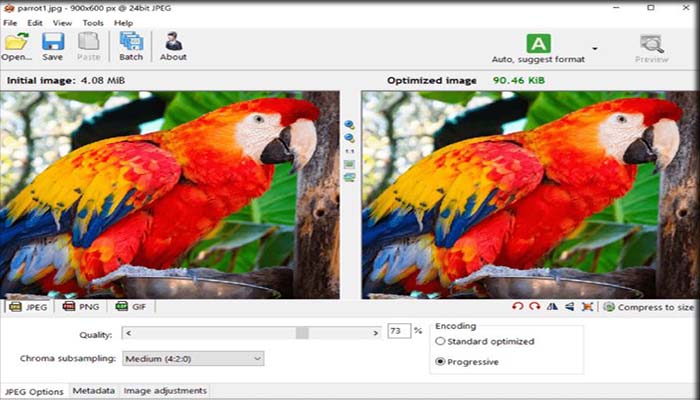Click the Preview magnifier icon
This screenshot has width=700, height=400.
pyautogui.click(x=652, y=44)
